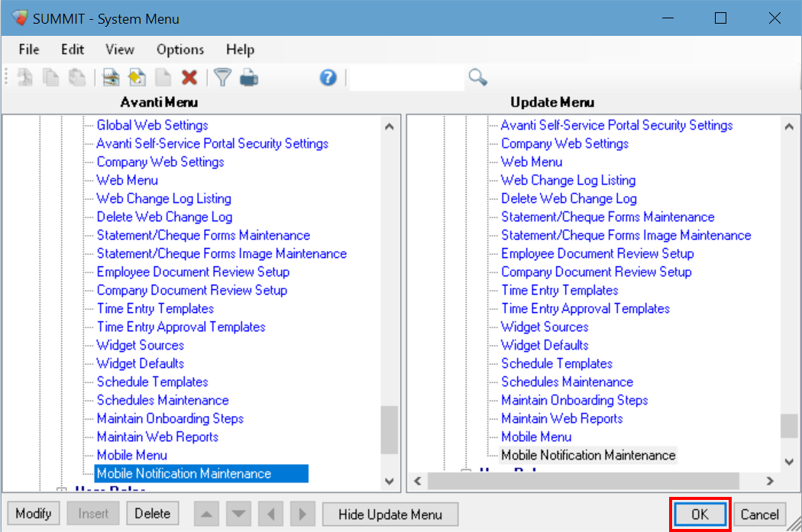Click the move right arrow button
Image resolution: width=802 pixels, height=532 pixels.
click(x=302, y=514)
